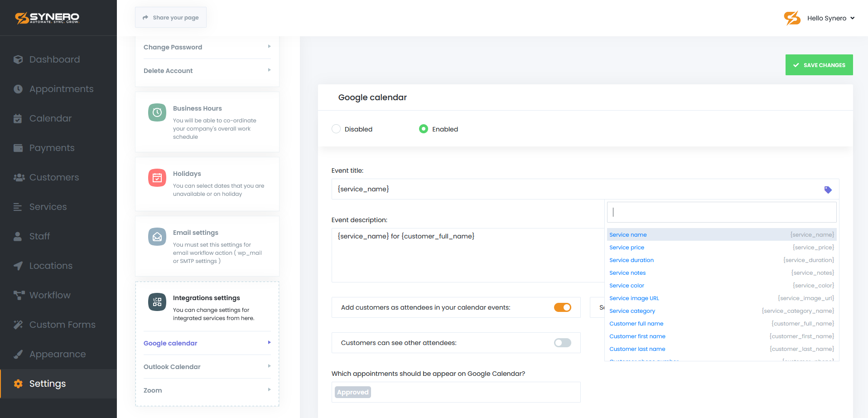Open the Email settings card

tap(207, 246)
